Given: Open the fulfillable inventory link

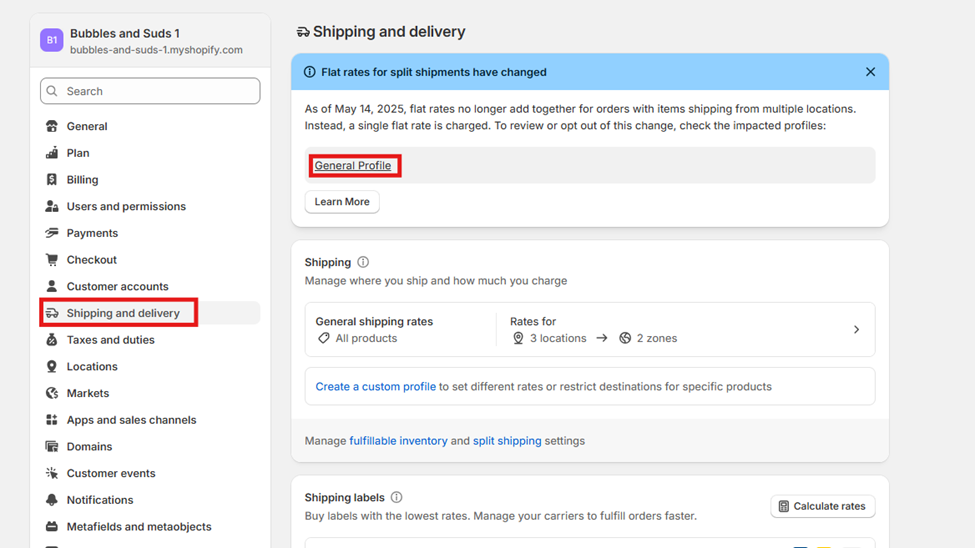Looking at the screenshot, I should click(x=398, y=440).
